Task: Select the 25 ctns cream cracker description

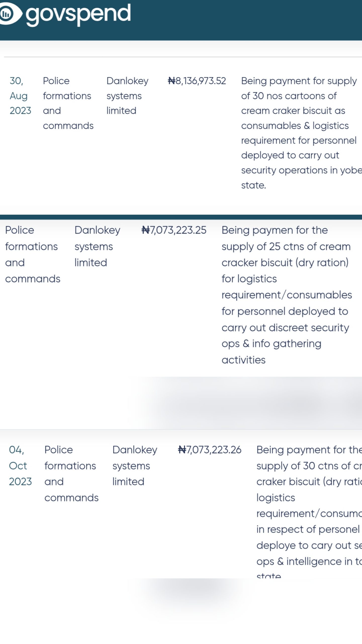Action: tap(287, 295)
